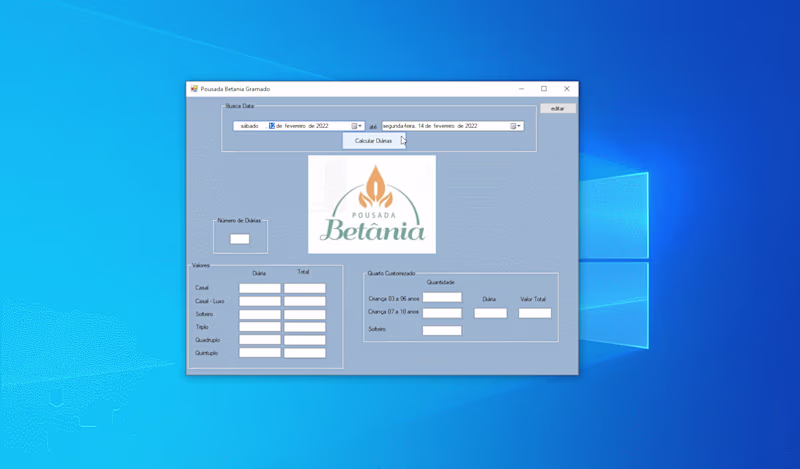Click the Quíntuplo Diária field

260,353
